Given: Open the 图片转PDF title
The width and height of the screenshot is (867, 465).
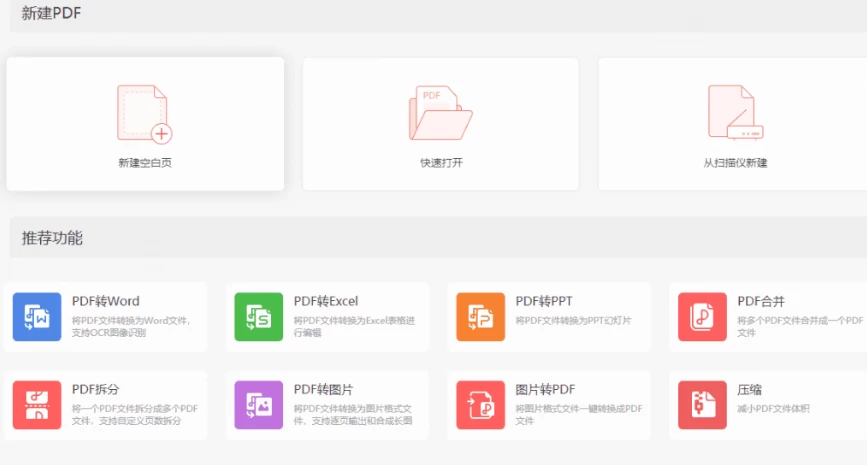Looking at the screenshot, I should coord(545,389).
